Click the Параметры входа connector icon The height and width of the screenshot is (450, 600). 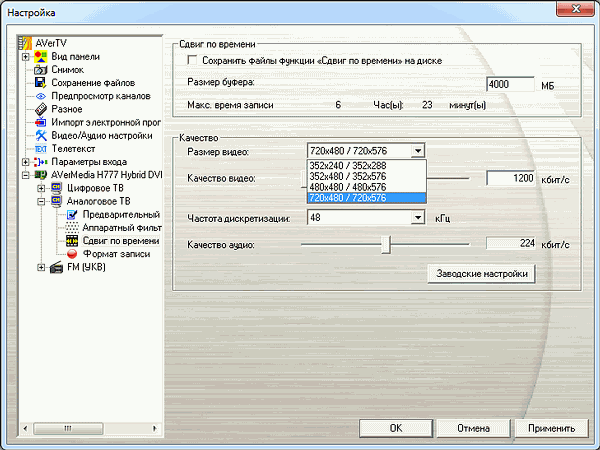(41, 162)
